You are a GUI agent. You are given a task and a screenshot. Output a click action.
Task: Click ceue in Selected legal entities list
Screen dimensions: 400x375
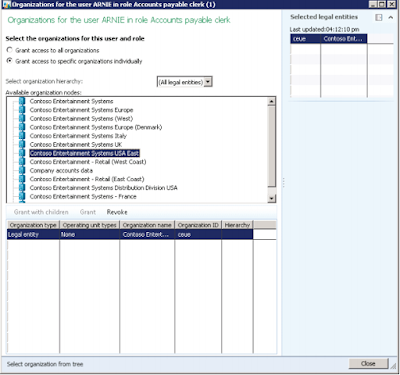(x=305, y=39)
